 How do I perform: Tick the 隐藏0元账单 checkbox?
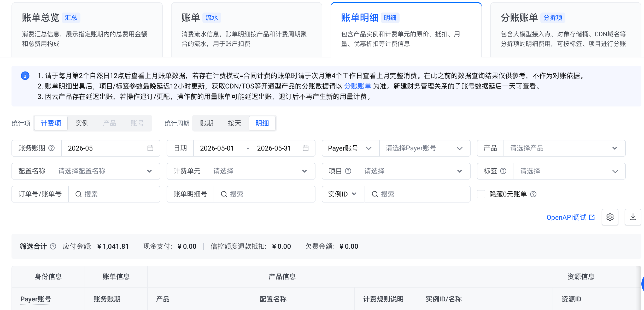click(x=481, y=194)
